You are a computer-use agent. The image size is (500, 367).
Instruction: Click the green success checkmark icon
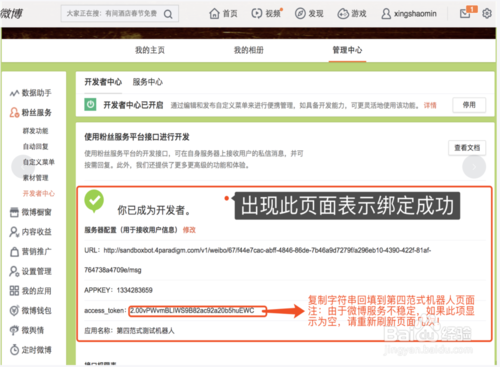tap(94, 201)
